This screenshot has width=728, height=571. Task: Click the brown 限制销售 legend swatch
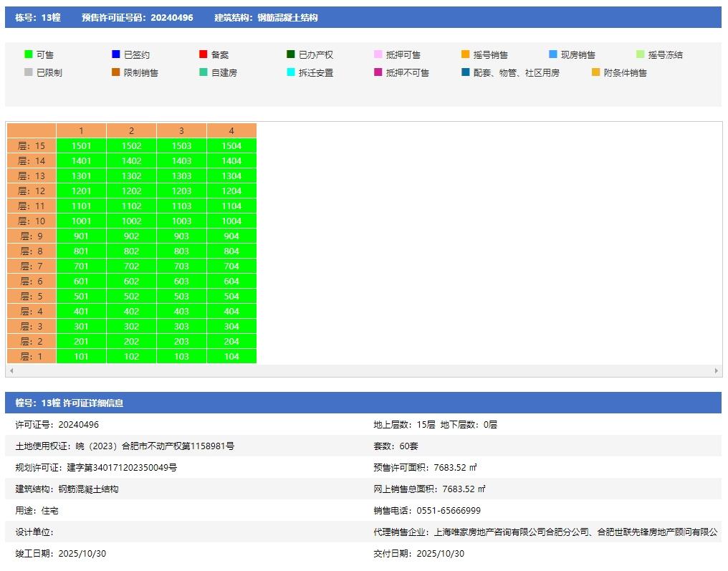coord(116,72)
